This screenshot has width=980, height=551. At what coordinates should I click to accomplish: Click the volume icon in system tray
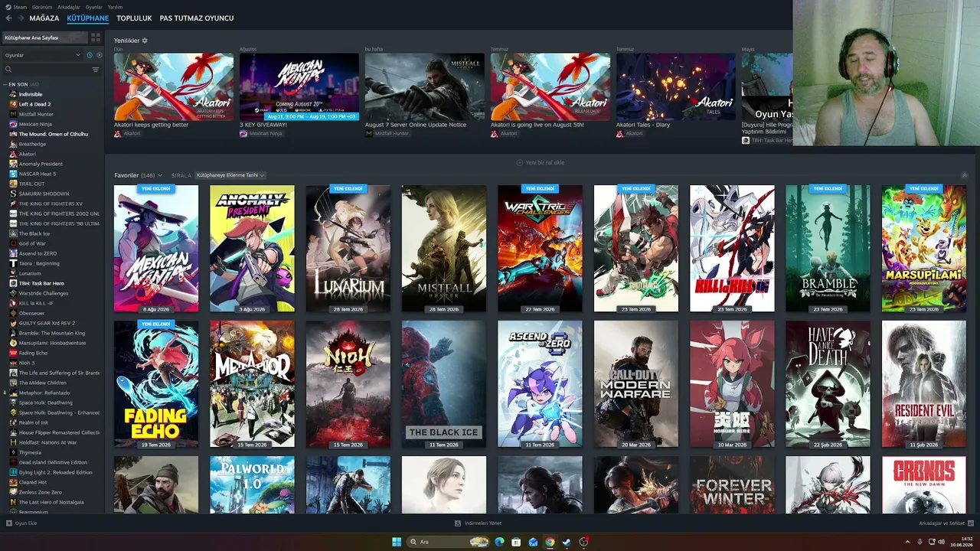941,542
